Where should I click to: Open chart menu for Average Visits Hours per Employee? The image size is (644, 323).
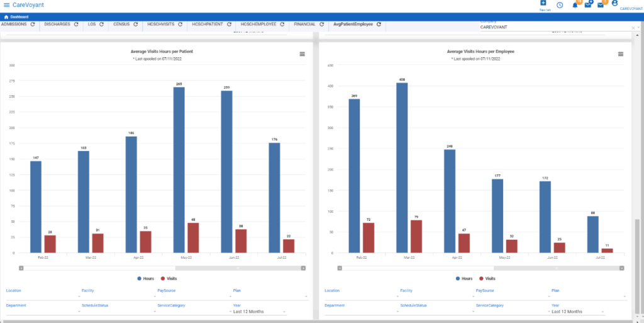point(621,54)
